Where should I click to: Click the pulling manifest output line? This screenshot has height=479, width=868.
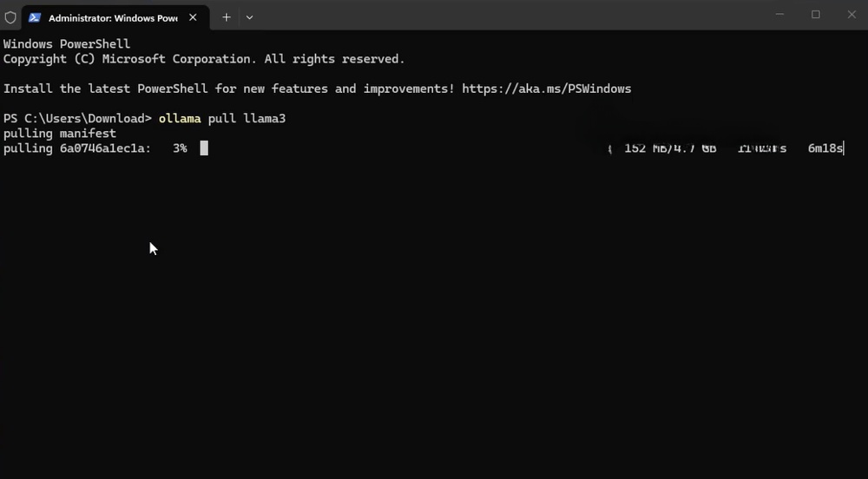[60, 134]
